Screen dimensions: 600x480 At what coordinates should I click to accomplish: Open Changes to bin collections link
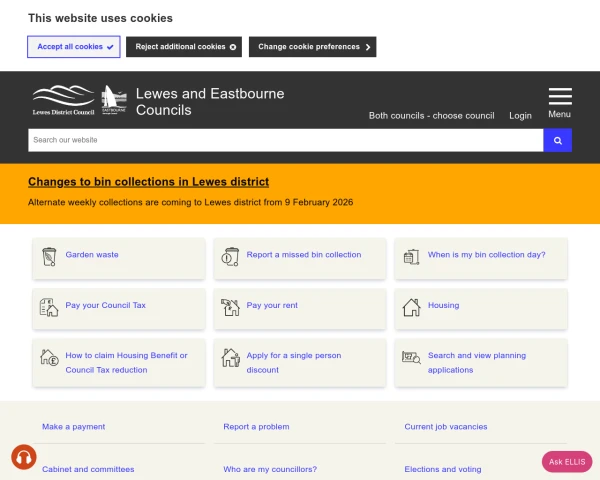(x=148, y=182)
